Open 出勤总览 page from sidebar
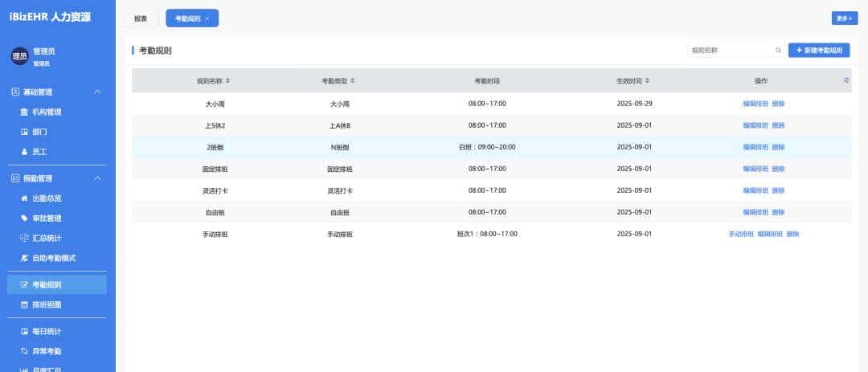 click(x=46, y=198)
